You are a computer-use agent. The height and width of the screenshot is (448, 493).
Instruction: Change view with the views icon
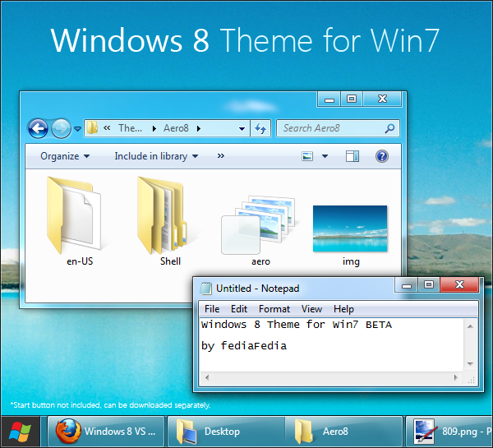click(x=307, y=156)
